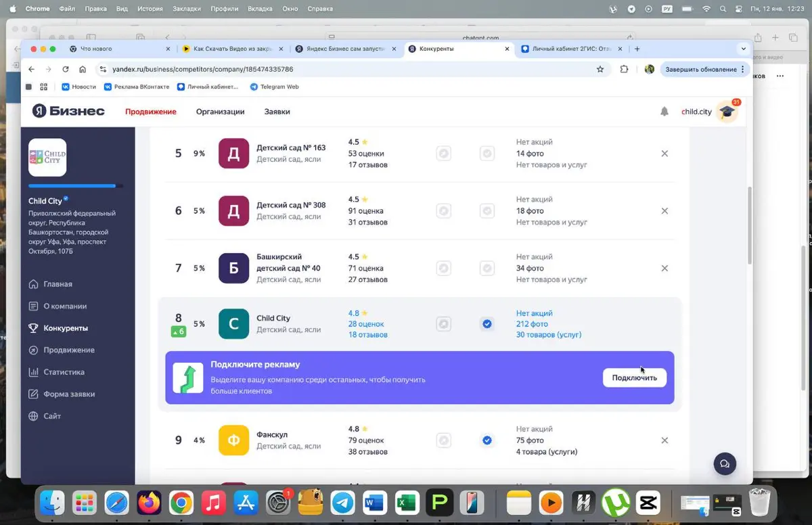The width and height of the screenshot is (812, 525).
Task: Click the Подключить button
Action: [634, 378]
